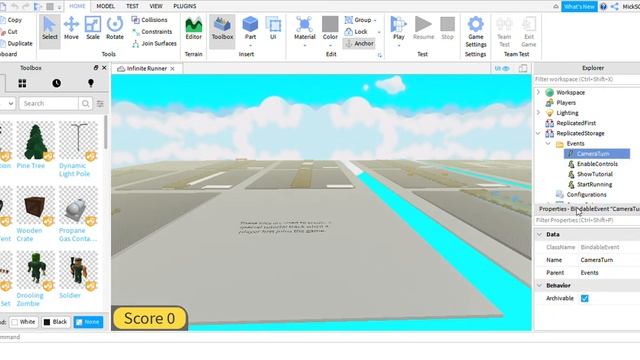The width and height of the screenshot is (640, 360).
Task: Open the Play mode dropdown arrow
Action: [398, 45]
